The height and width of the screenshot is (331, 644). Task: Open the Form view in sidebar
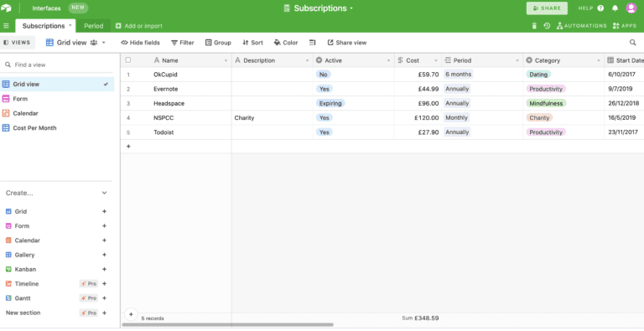tap(57, 99)
